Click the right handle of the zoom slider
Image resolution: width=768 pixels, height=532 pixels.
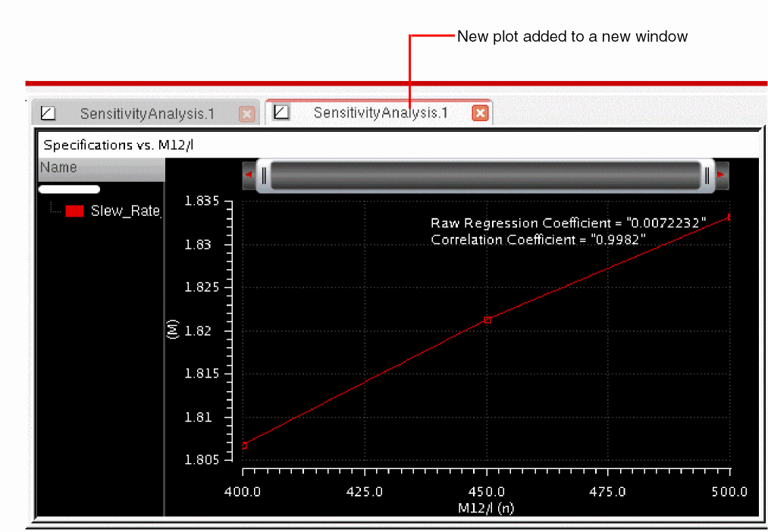tap(707, 176)
